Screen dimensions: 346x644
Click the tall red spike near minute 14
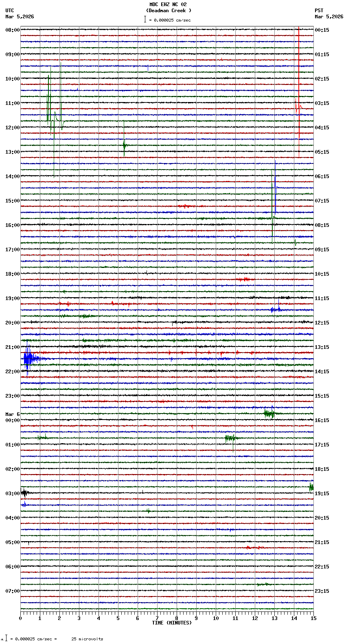(299, 93)
